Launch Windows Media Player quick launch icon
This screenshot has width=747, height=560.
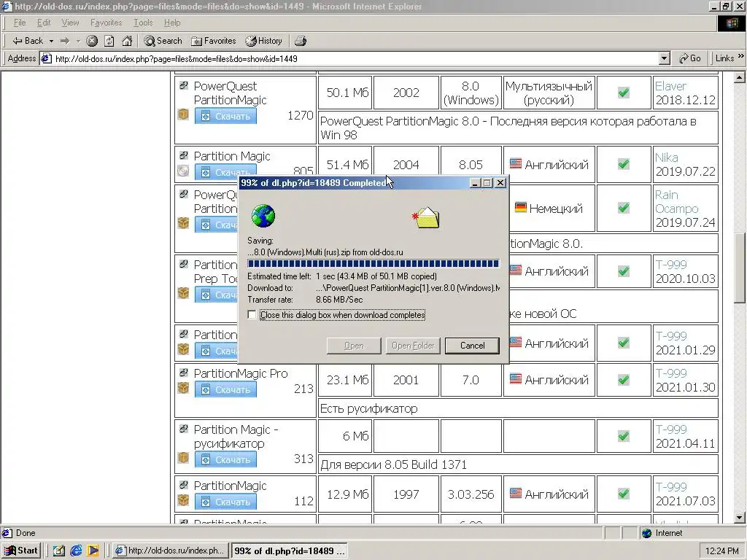[x=93, y=551]
